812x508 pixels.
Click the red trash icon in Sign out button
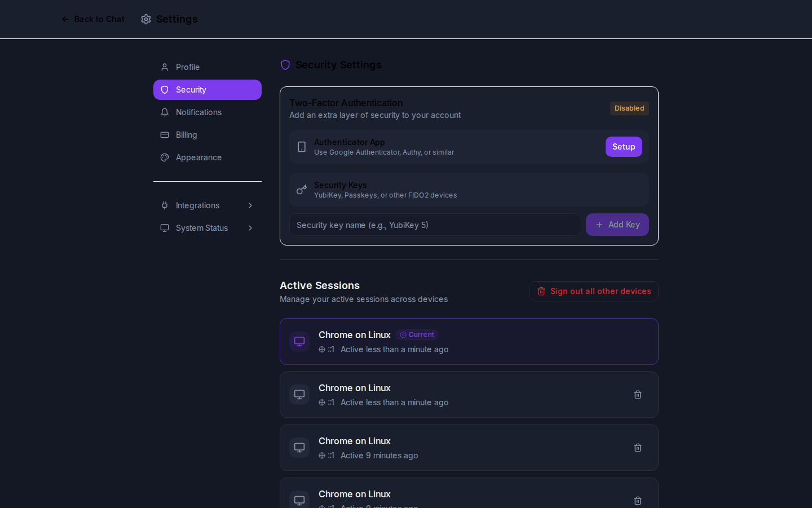pyautogui.click(x=541, y=291)
